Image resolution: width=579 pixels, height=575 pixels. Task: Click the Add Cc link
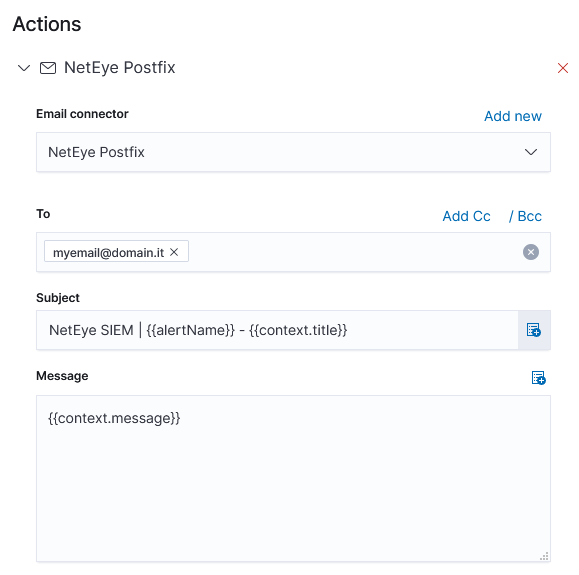[466, 216]
